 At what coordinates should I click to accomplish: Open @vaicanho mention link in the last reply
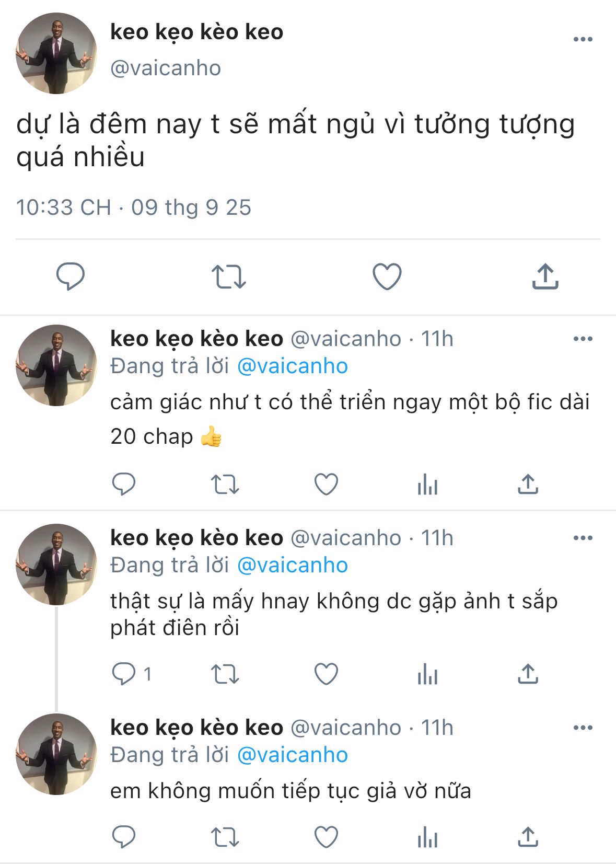(292, 755)
